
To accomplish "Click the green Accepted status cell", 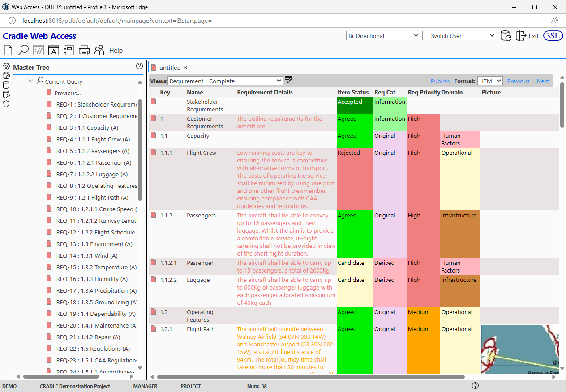I will tap(355, 105).
